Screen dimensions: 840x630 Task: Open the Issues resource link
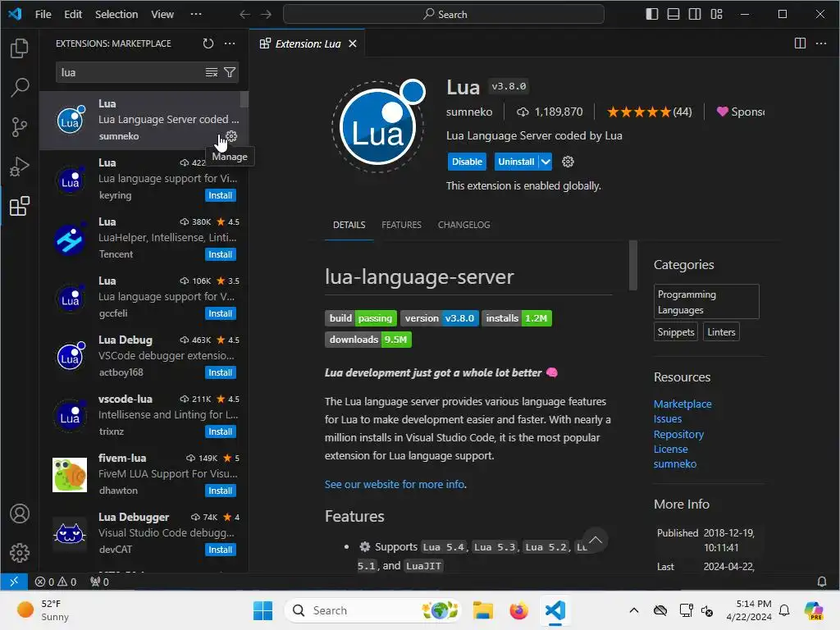(668, 419)
